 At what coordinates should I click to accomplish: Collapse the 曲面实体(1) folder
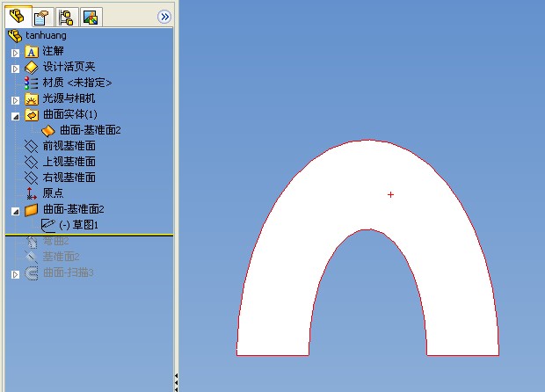click(15, 116)
